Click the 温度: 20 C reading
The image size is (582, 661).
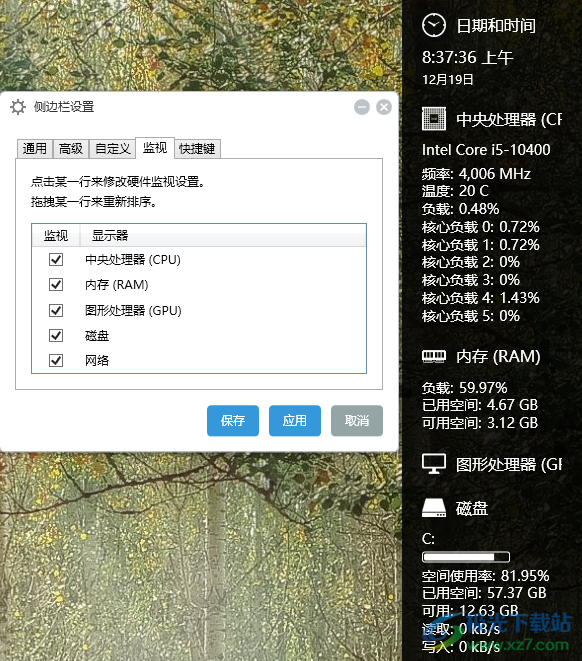[x=455, y=191]
